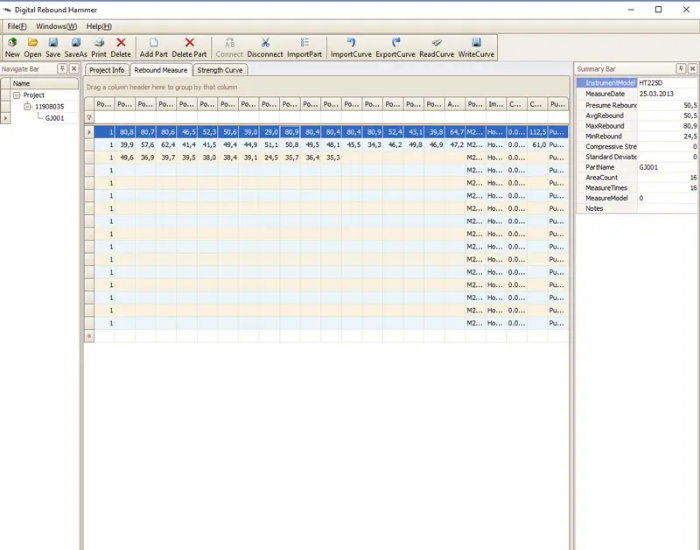The height and width of the screenshot is (550, 700).
Task: Print using the Print toolbar icon
Action: pyautogui.click(x=99, y=43)
